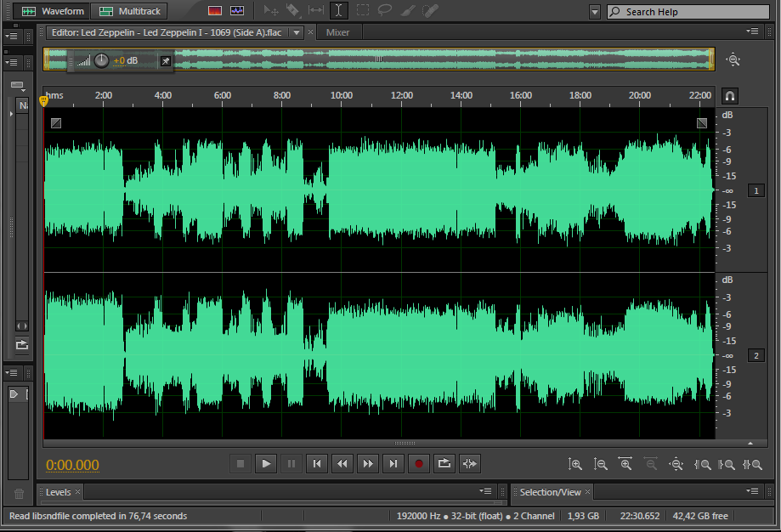This screenshot has height=532, width=781.
Task: Open second left side panel menu
Action: click(x=11, y=63)
